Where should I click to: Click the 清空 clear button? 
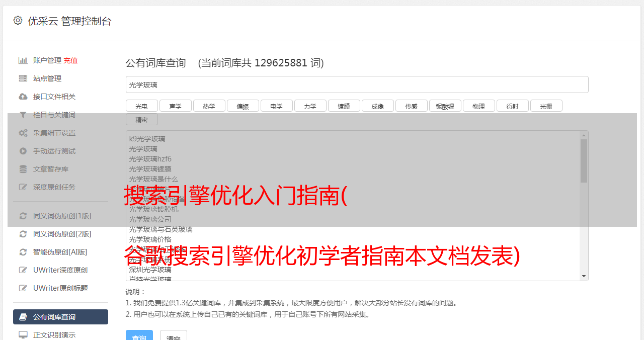(174, 336)
